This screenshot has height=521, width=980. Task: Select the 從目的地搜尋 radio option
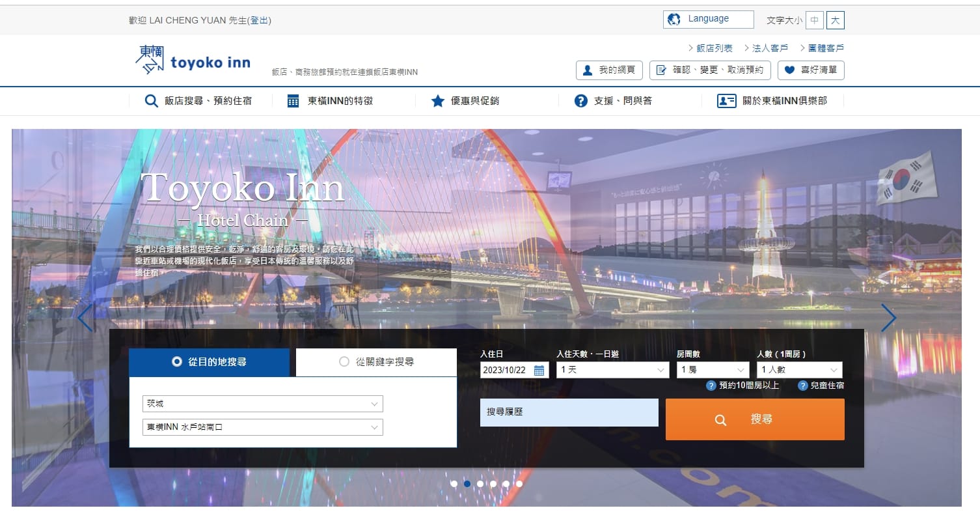tap(176, 362)
